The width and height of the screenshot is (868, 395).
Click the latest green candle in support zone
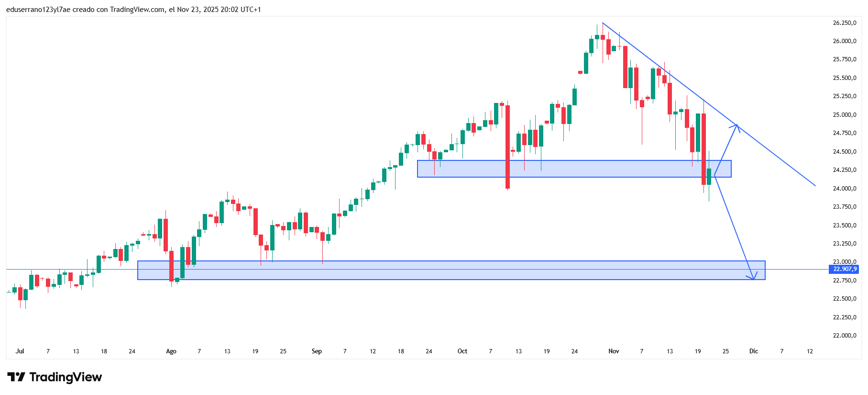pyautogui.click(x=709, y=177)
